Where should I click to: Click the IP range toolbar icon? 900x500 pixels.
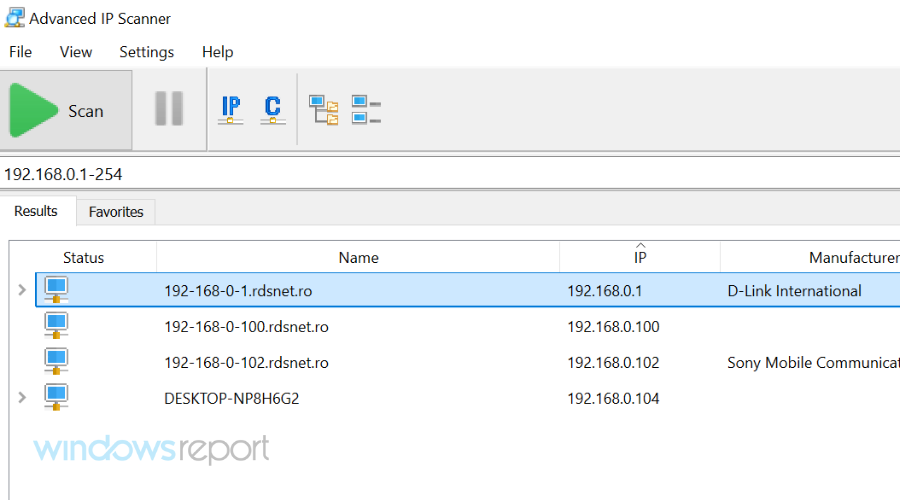point(231,110)
